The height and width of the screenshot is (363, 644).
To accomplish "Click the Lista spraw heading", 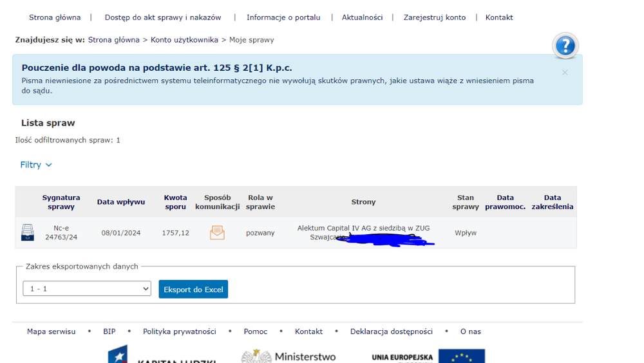I will click(x=48, y=123).
